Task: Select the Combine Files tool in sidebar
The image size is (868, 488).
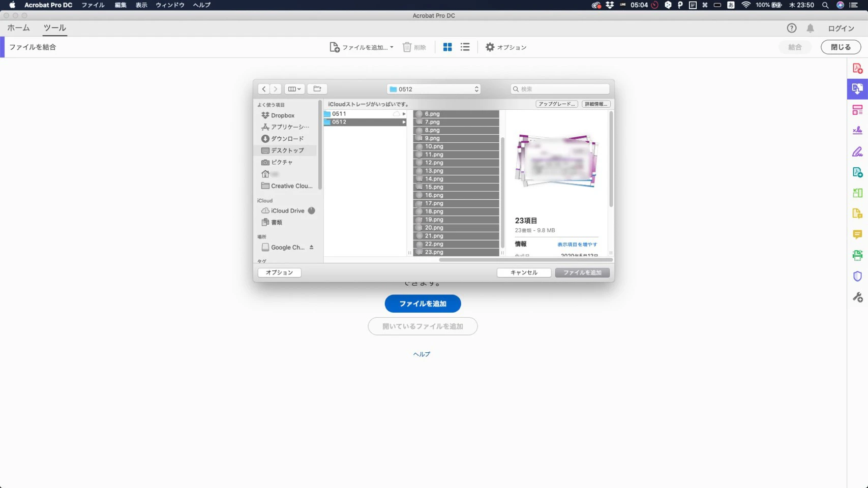Action: [x=857, y=88]
